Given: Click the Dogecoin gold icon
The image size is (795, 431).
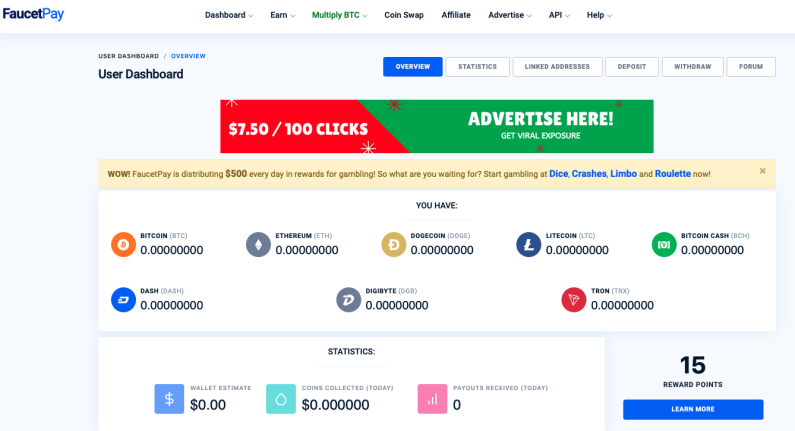Looking at the screenshot, I should [x=393, y=244].
